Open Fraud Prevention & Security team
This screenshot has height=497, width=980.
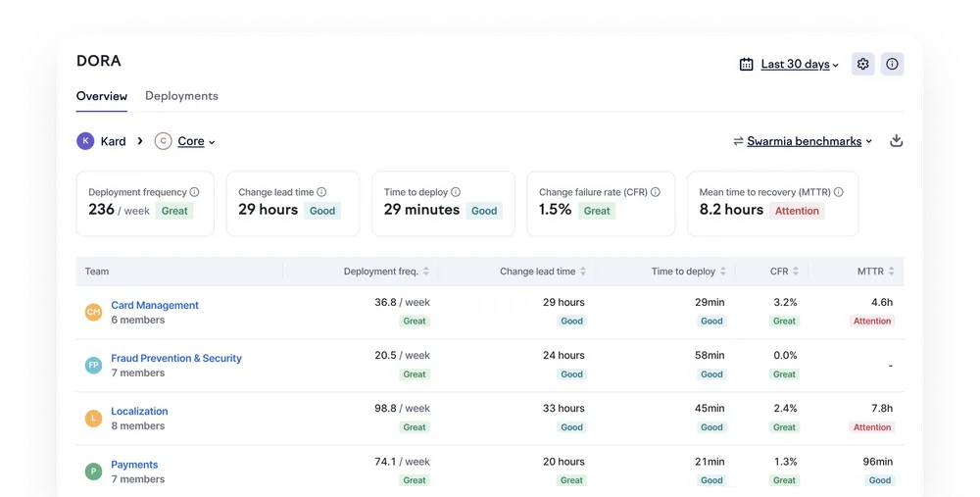tap(176, 358)
